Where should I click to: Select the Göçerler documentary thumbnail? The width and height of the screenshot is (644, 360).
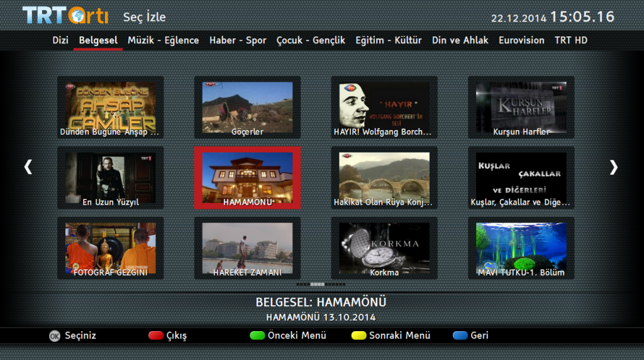[247, 107]
